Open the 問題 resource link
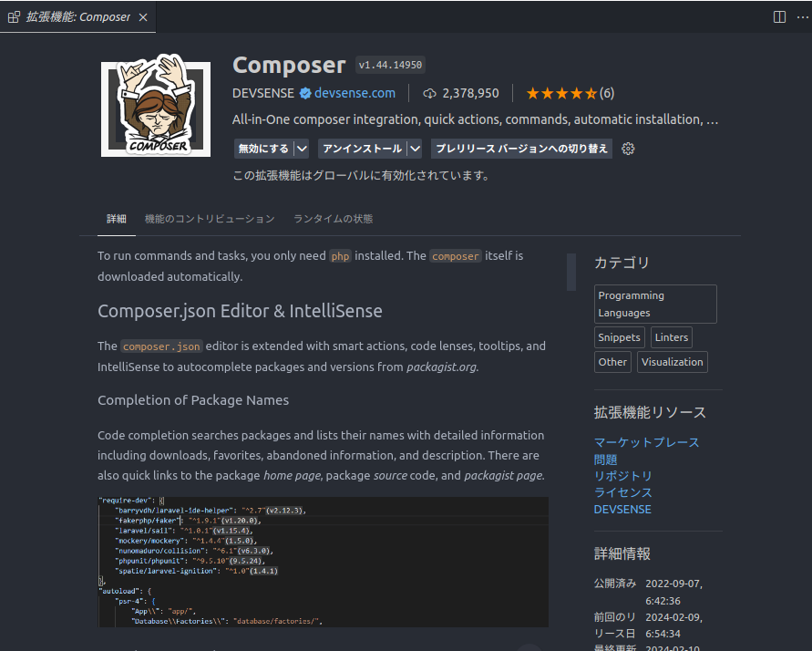The height and width of the screenshot is (651, 812). click(605, 460)
